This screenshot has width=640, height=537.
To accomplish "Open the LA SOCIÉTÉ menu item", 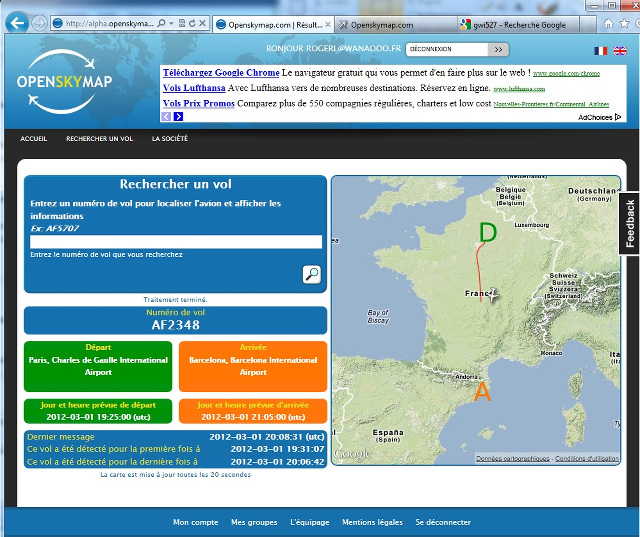I will 170,139.
